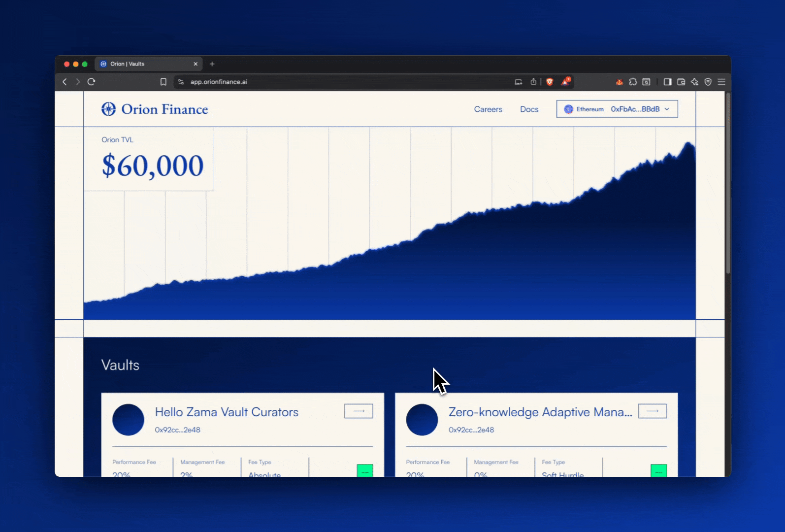The width and height of the screenshot is (785, 532).
Task: Open the Hello Zama Vault Curators arrow
Action: (x=359, y=411)
